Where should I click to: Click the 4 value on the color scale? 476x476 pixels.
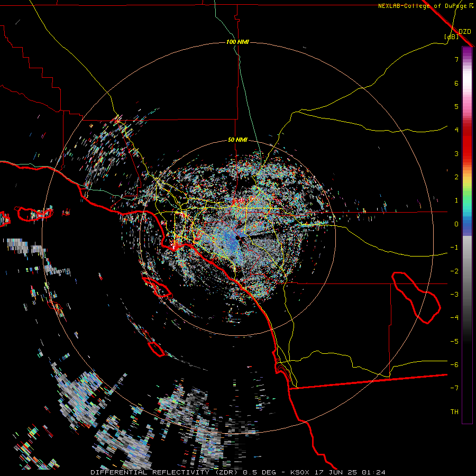click(456, 130)
